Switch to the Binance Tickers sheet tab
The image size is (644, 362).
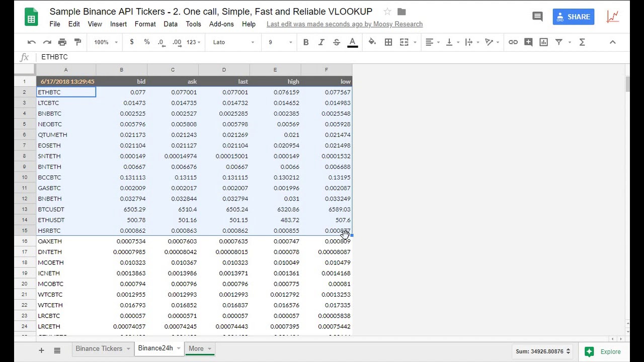(x=99, y=348)
